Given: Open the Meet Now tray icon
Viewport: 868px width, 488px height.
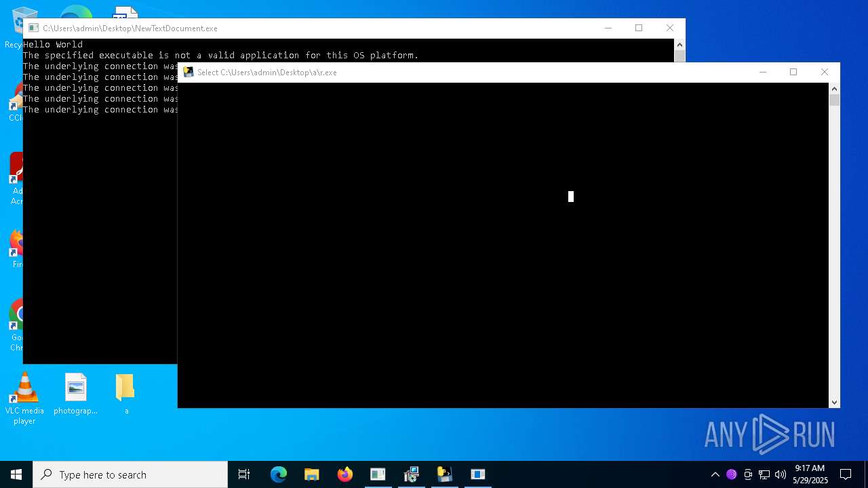Looking at the screenshot, I should pos(748,474).
